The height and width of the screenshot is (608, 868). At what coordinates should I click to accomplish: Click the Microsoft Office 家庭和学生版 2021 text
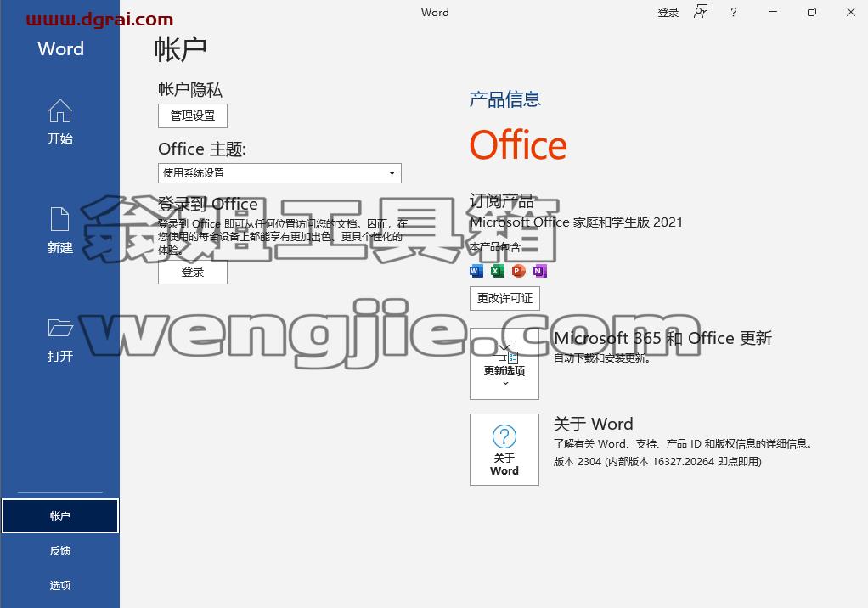pyautogui.click(x=577, y=222)
